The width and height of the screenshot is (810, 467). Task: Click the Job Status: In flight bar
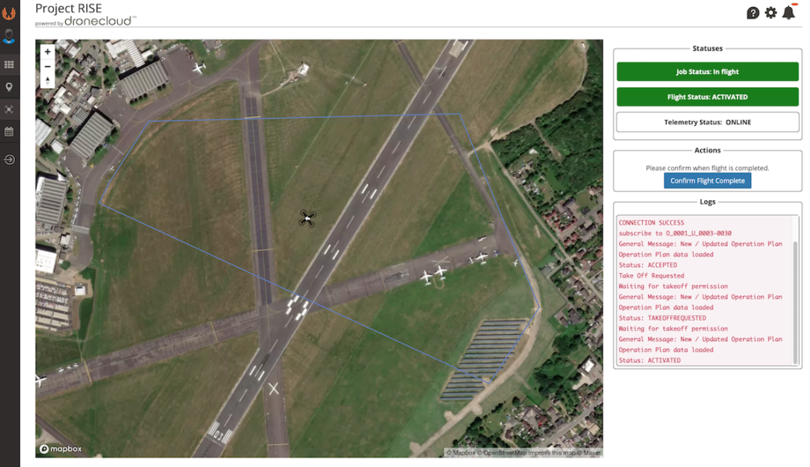tap(707, 72)
